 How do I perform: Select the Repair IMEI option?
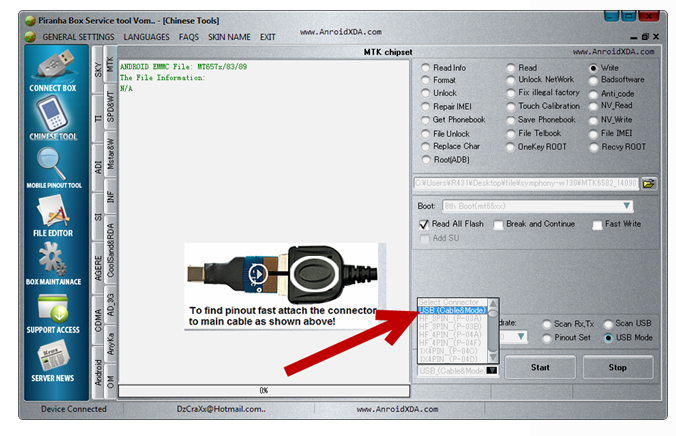(426, 107)
